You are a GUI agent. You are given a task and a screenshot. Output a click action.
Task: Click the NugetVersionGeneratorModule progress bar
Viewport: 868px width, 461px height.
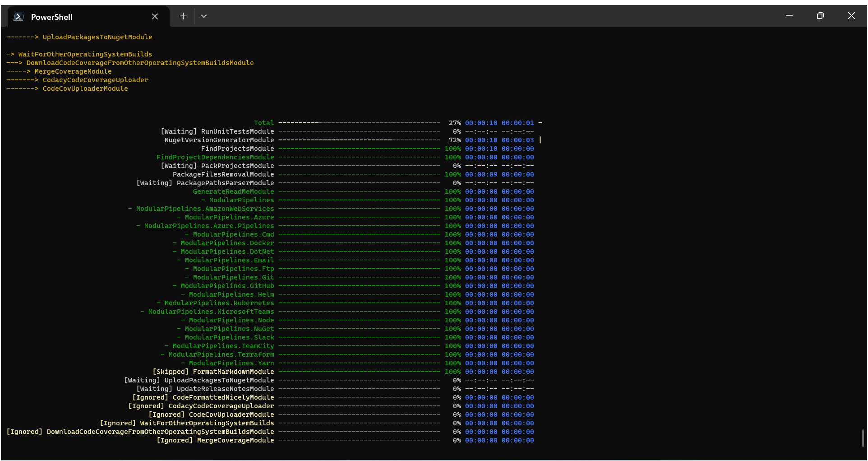(x=359, y=140)
